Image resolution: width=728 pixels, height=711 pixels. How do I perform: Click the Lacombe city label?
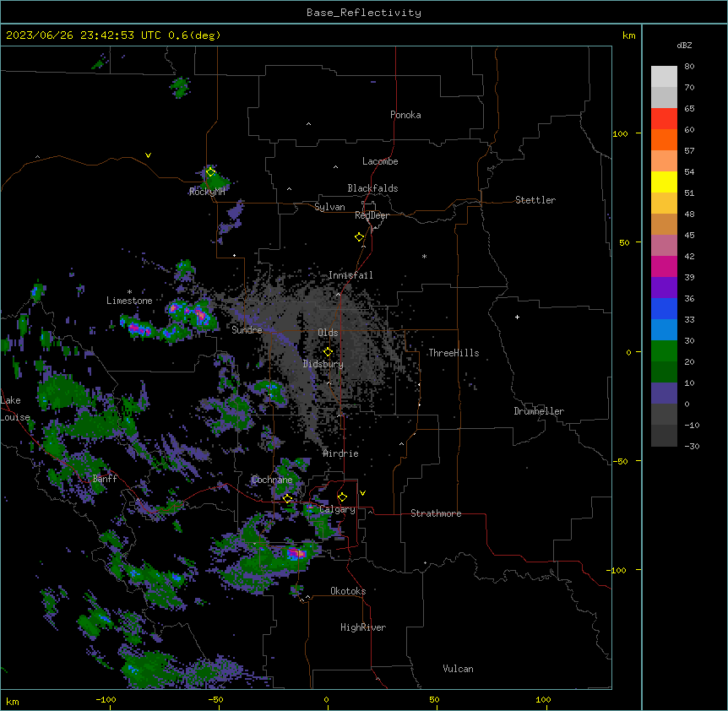[380, 161]
